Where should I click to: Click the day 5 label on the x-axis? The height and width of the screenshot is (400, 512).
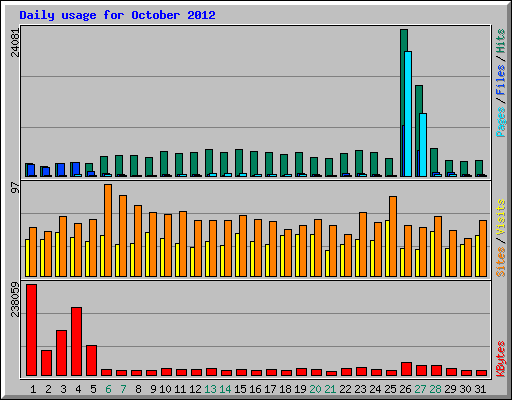click(x=93, y=389)
